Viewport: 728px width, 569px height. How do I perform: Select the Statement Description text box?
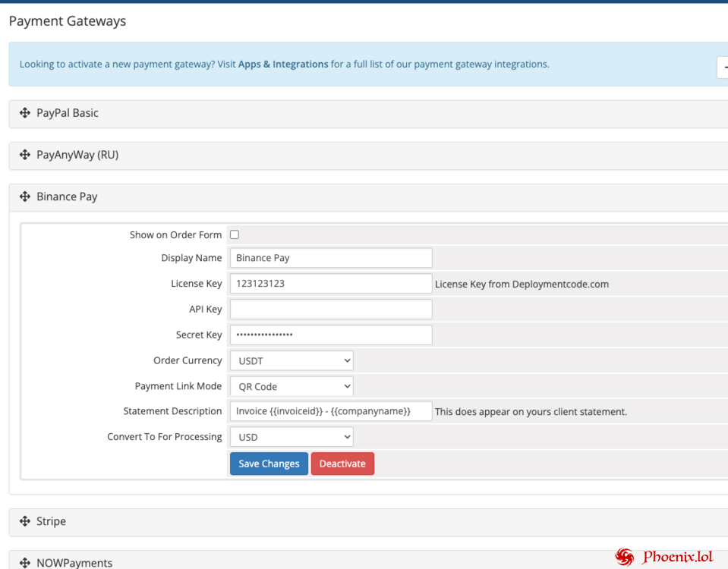[x=331, y=411]
